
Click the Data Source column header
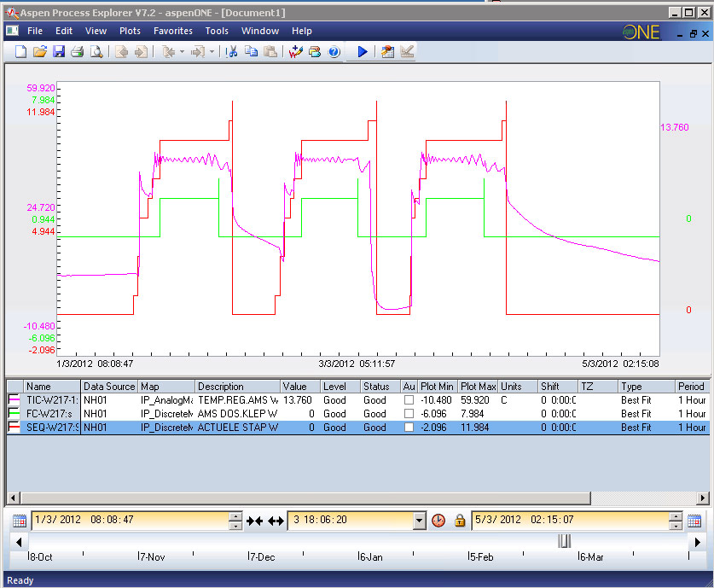(x=109, y=387)
